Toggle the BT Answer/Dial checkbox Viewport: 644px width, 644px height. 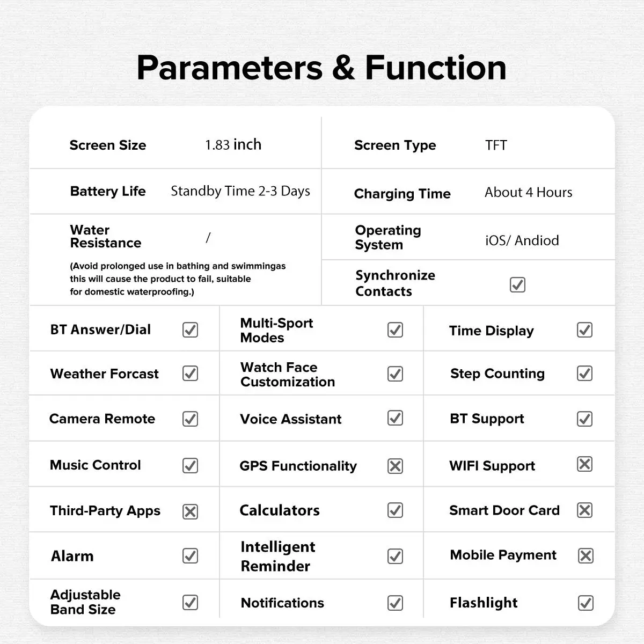tap(191, 330)
